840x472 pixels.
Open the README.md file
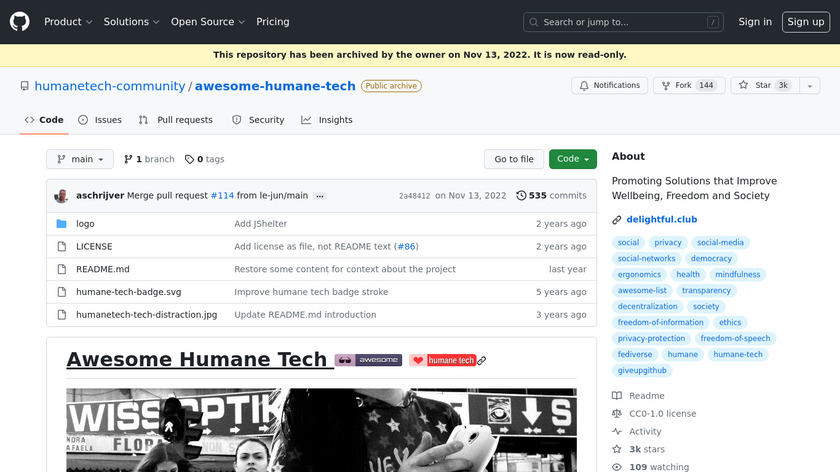pyautogui.click(x=103, y=269)
